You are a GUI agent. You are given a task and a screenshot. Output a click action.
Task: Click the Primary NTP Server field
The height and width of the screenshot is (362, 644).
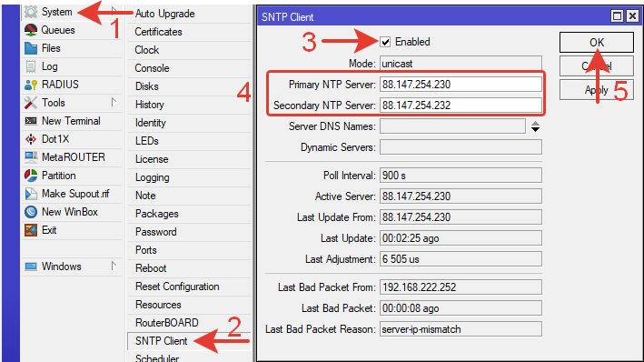pos(461,85)
